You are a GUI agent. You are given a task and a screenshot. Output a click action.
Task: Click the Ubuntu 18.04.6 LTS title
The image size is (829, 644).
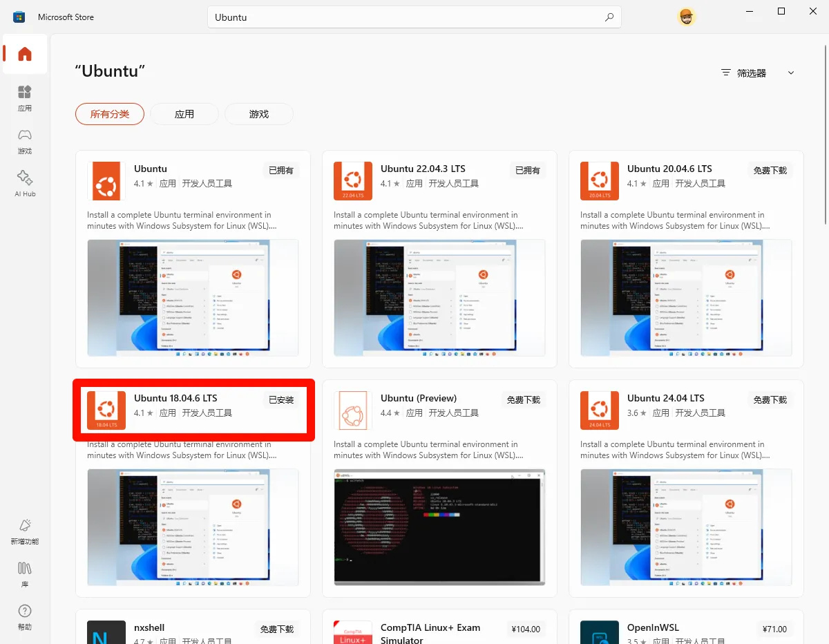coord(175,398)
